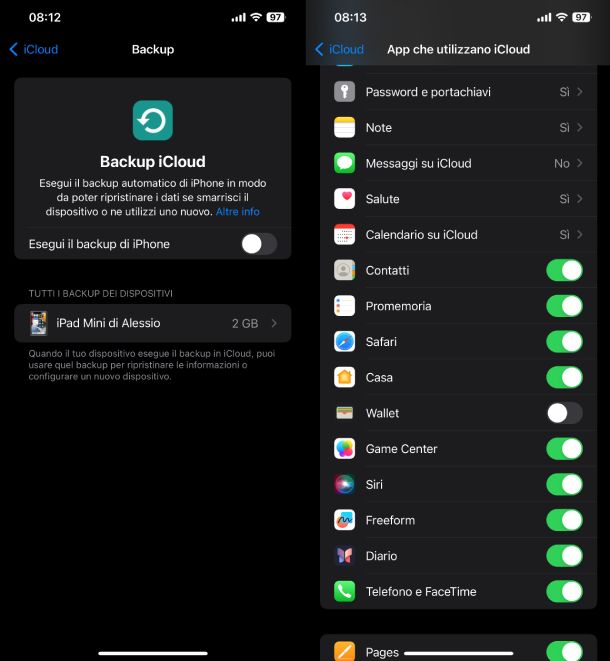Screen dimensions: 610x661
Task: Tap the Promemoria app icon
Action: pyautogui.click(x=344, y=306)
